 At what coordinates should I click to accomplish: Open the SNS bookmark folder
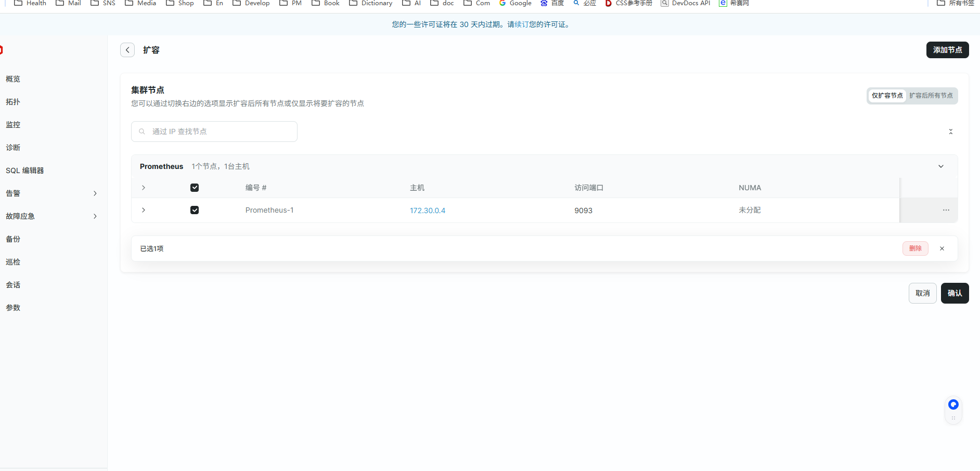103,3
